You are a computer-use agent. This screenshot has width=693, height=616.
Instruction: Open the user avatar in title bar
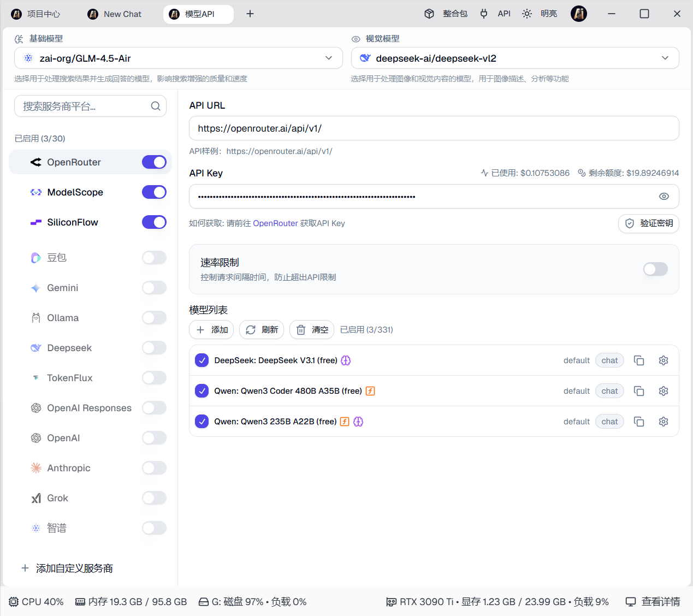coord(578,14)
